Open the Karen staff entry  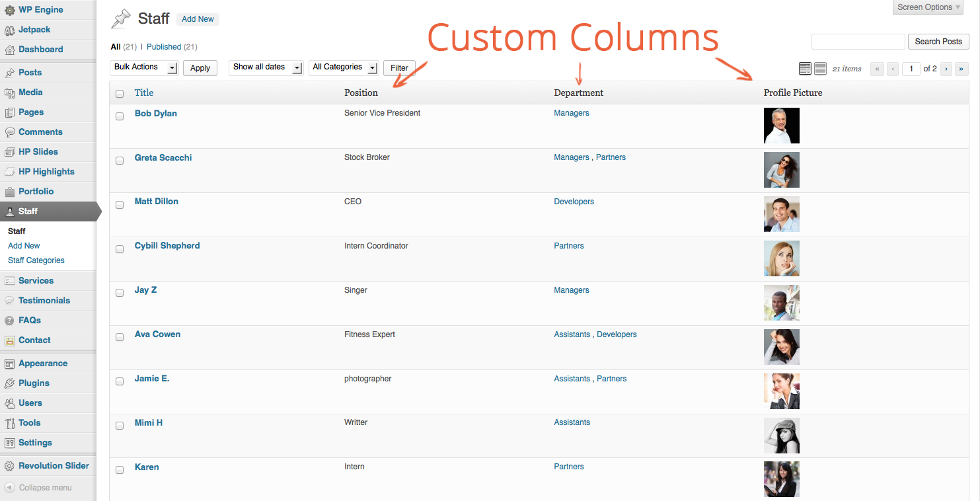tap(147, 467)
